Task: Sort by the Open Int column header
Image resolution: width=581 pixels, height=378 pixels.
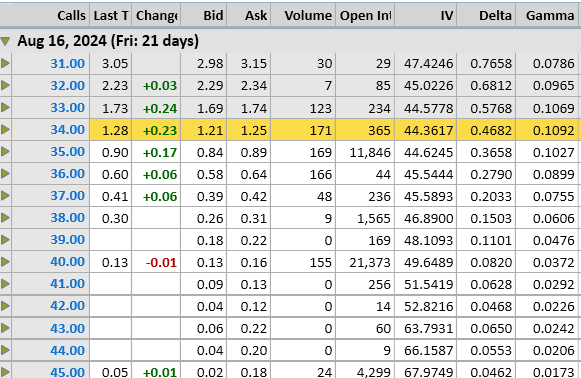Action: [x=365, y=15]
